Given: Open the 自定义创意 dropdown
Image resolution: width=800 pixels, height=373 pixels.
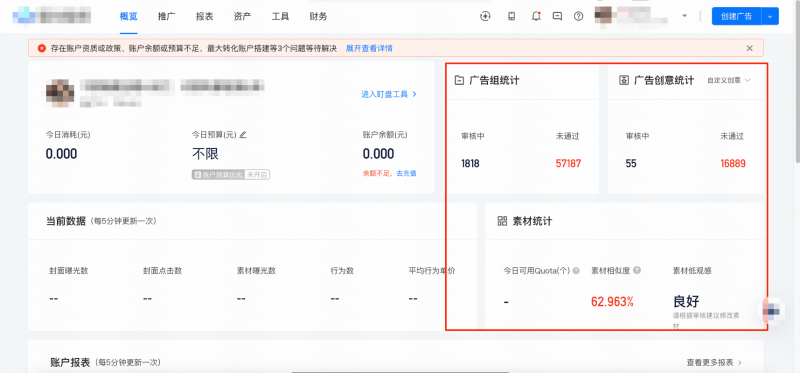Looking at the screenshot, I should 729,80.
